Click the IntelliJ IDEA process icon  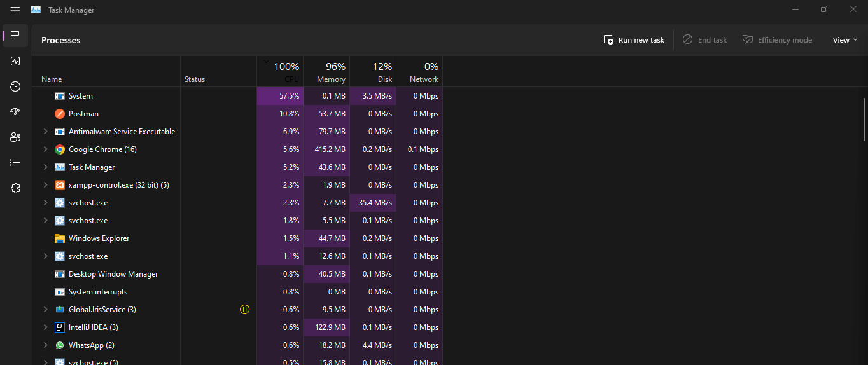[60, 327]
